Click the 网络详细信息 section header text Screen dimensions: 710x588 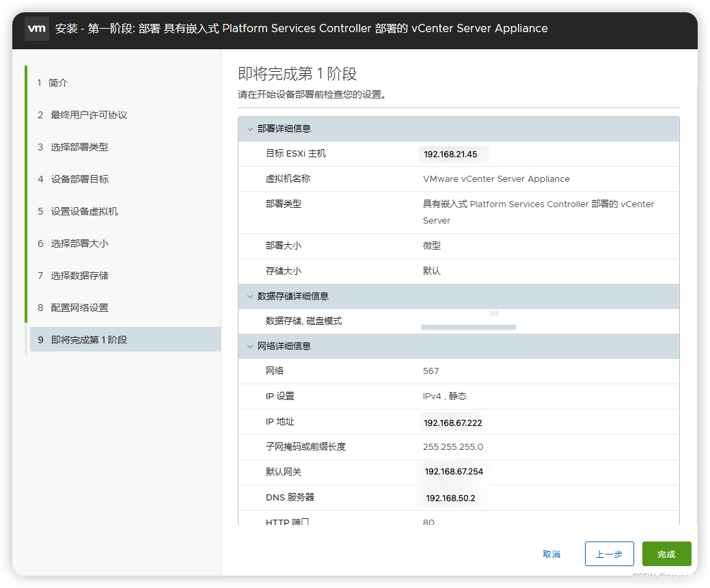[x=284, y=347]
